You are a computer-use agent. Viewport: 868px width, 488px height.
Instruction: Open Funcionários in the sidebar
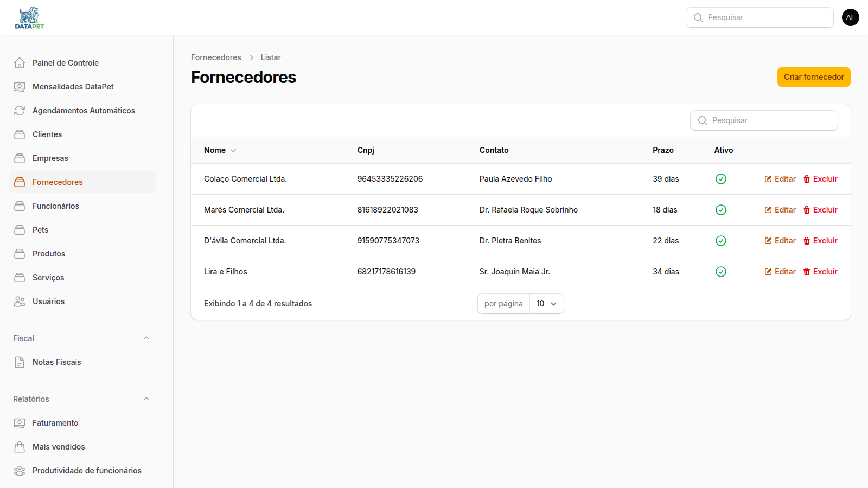(x=82, y=206)
